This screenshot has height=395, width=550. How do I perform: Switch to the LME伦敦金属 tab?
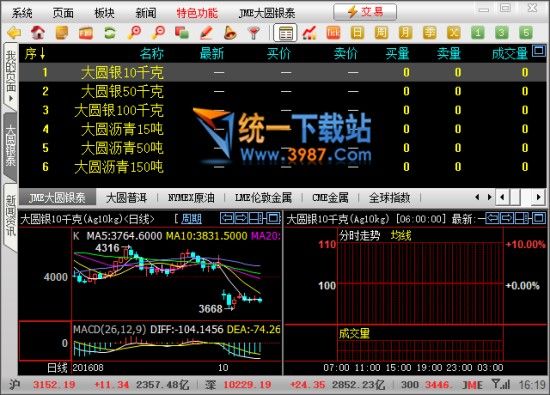(x=263, y=198)
